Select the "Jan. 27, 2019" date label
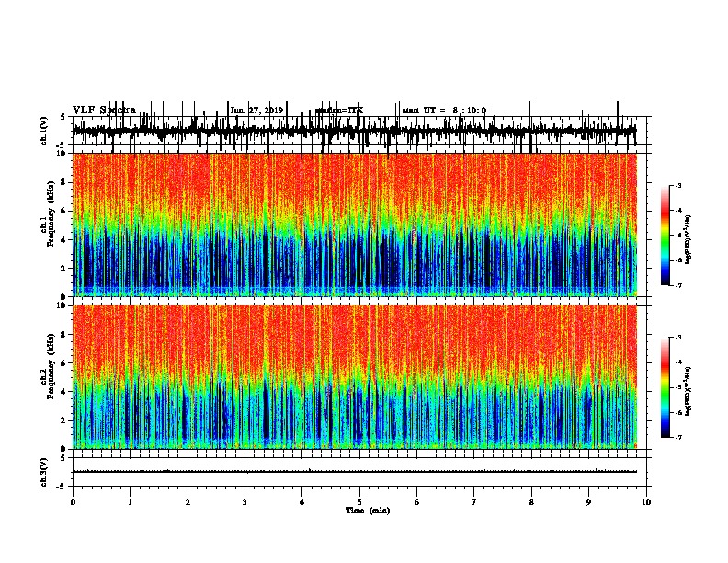Image resolution: width=728 pixels, height=563 pixels. tap(256, 110)
